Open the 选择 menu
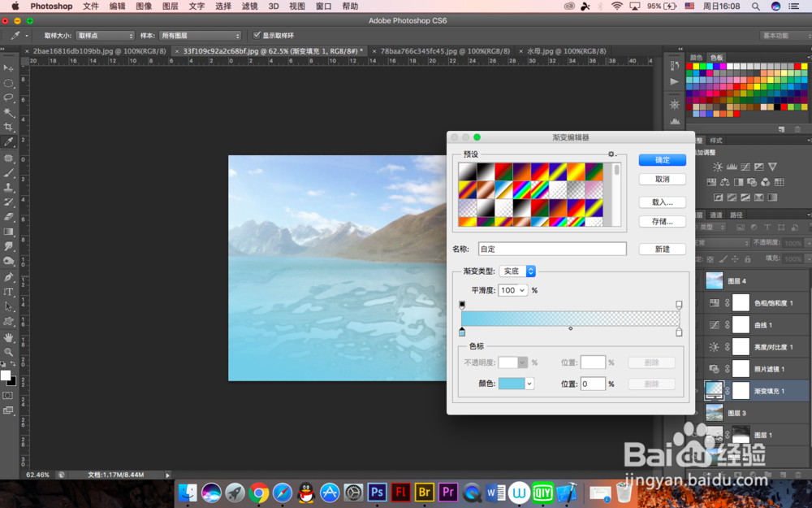This screenshot has height=508, width=812. click(223, 7)
